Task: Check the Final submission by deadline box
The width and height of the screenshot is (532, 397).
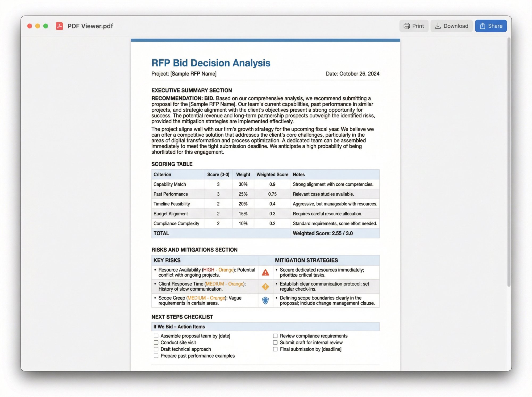Action: [275, 349]
